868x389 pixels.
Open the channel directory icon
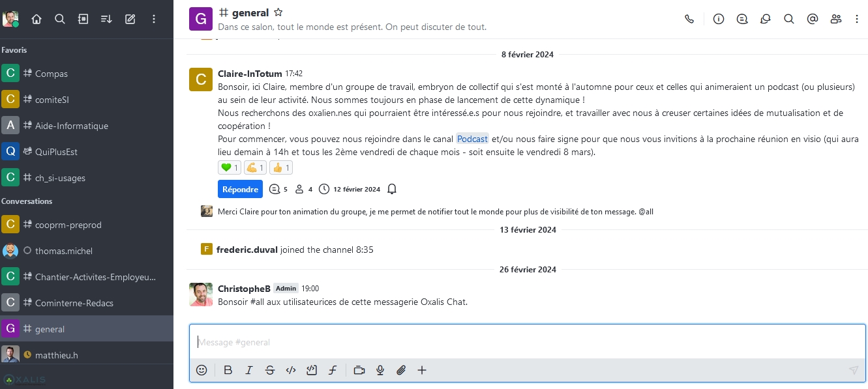[83, 20]
